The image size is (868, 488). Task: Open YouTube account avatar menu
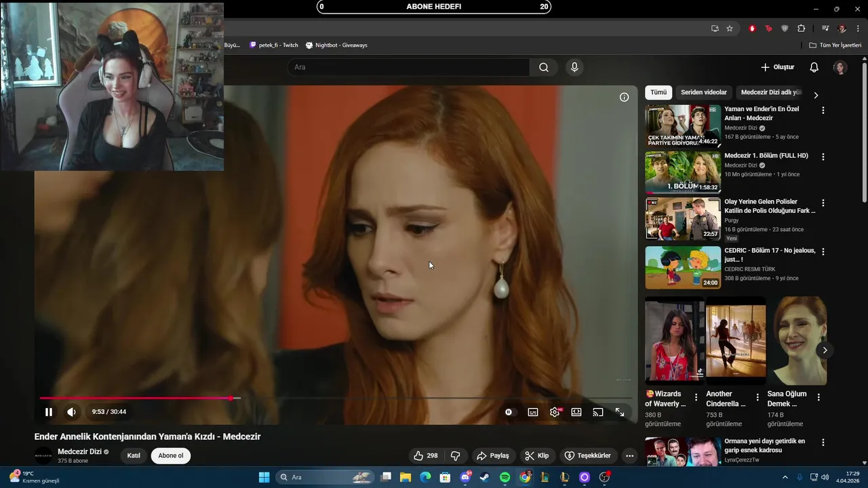pyautogui.click(x=840, y=67)
